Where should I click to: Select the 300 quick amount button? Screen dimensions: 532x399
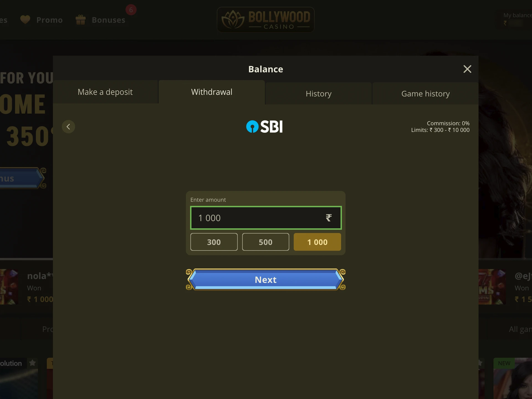(x=214, y=242)
